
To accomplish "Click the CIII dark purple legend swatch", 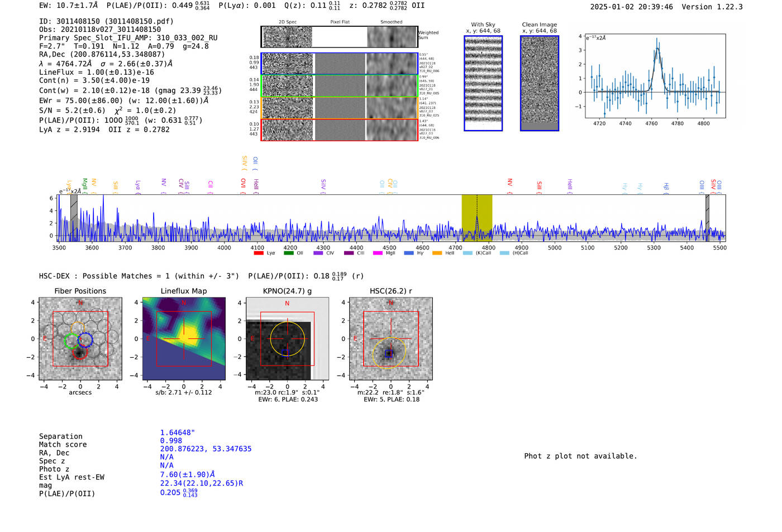I will click(349, 253).
